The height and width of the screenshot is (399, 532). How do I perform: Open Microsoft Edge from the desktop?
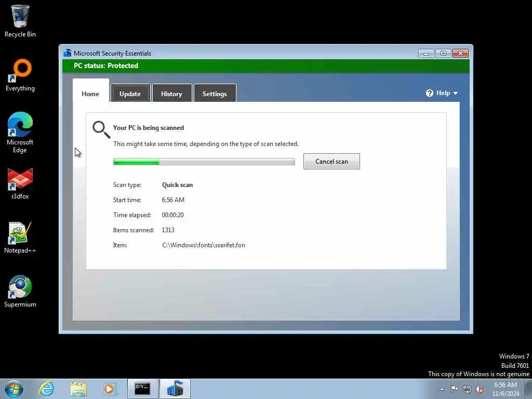pyautogui.click(x=20, y=132)
